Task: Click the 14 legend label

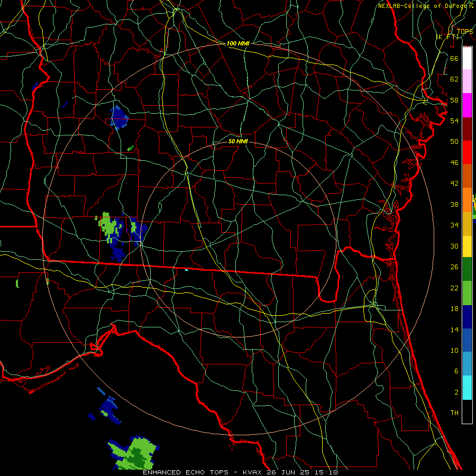Action: coord(454,329)
